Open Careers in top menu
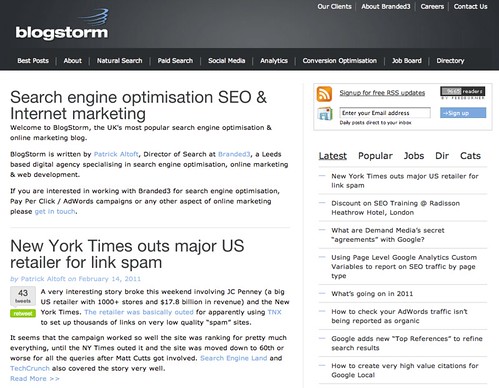The image size is (499, 388). tap(432, 7)
